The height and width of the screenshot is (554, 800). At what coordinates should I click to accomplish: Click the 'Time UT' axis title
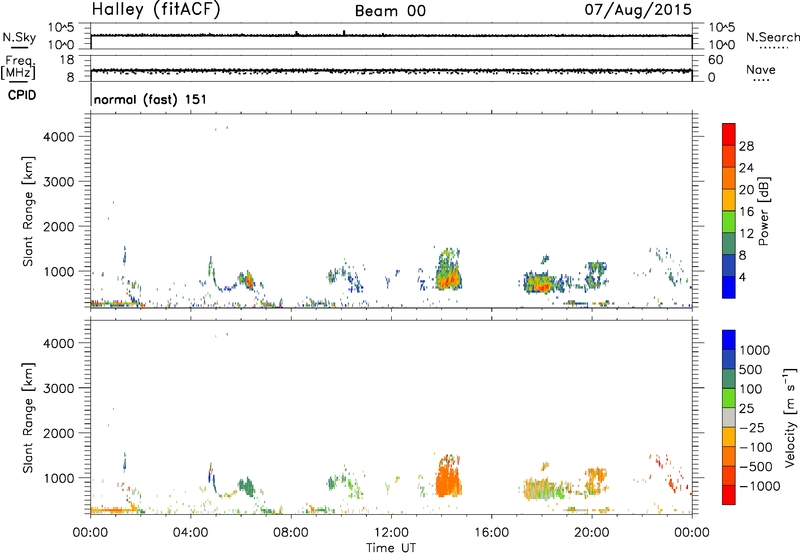[391, 548]
